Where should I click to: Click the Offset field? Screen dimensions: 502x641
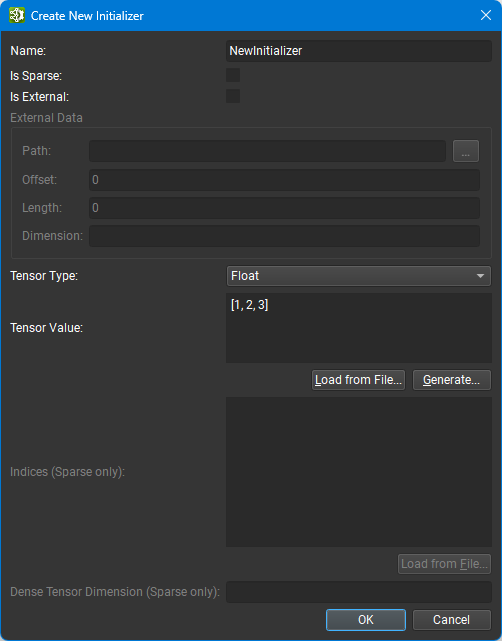[x=284, y=180]
